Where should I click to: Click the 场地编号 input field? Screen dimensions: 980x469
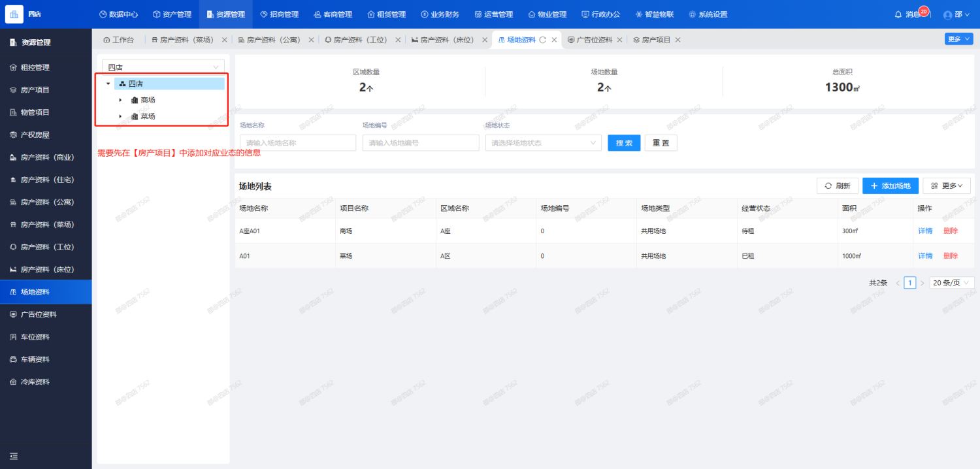click(x=421, y=142)
